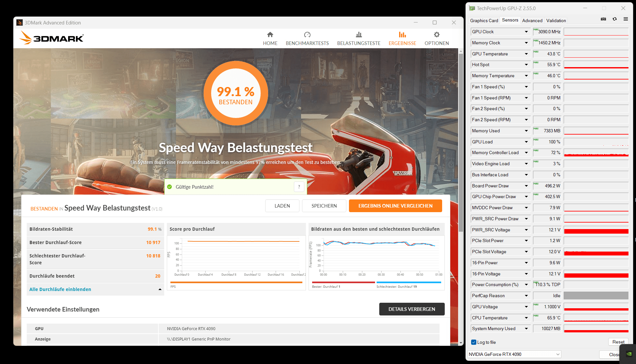Click the Ergebnisse results chart icon
636x364 pixels.
pos(402,35)
